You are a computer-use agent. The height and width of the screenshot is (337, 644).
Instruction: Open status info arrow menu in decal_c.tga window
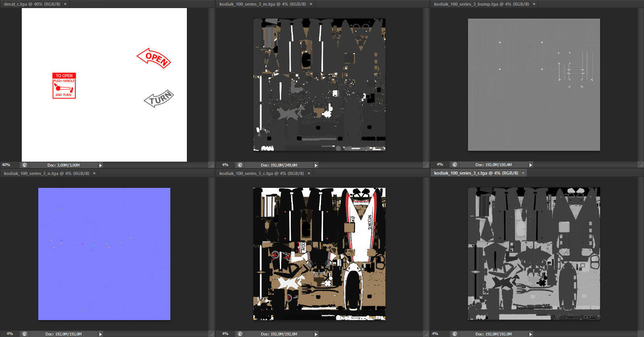click(x=101, y=165)
